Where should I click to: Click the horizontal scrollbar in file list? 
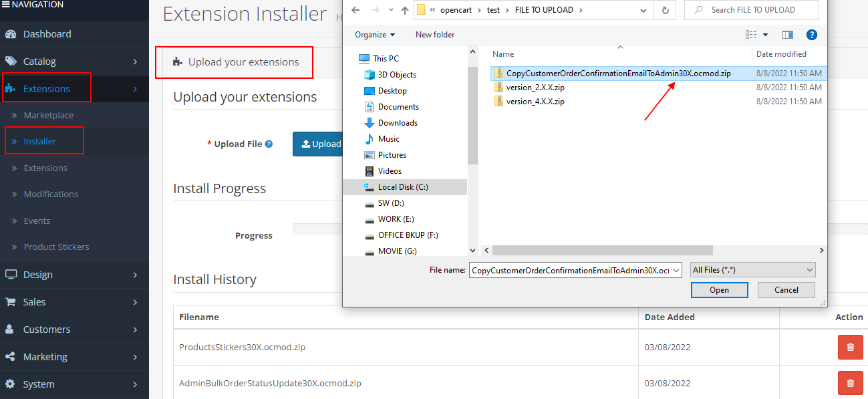(x=601, y=250)
